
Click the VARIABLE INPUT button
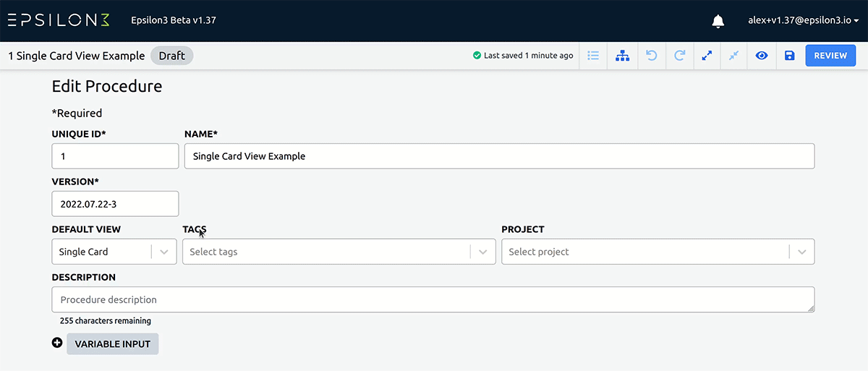click(x=112, y=344)
